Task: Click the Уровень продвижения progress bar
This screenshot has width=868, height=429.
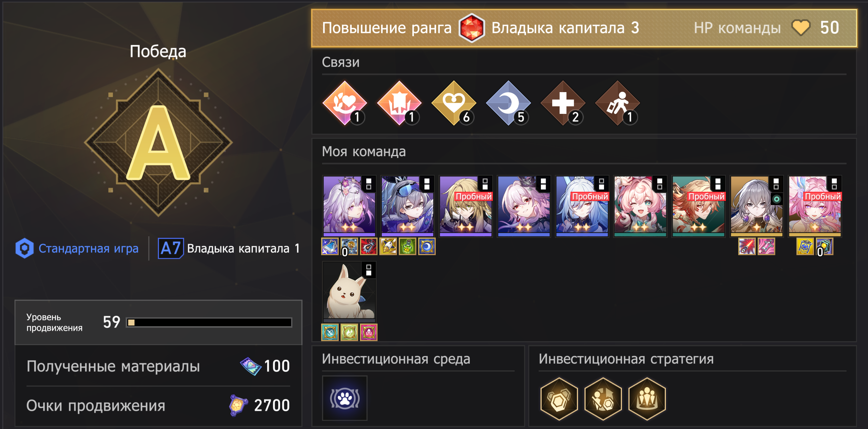Action: pyautogui.click(x=209, y=322)
